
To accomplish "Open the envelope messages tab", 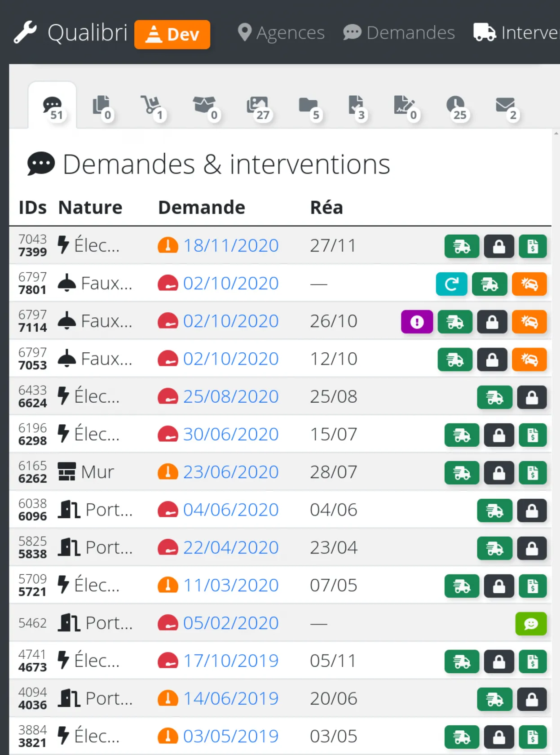I will click(506, 107).
